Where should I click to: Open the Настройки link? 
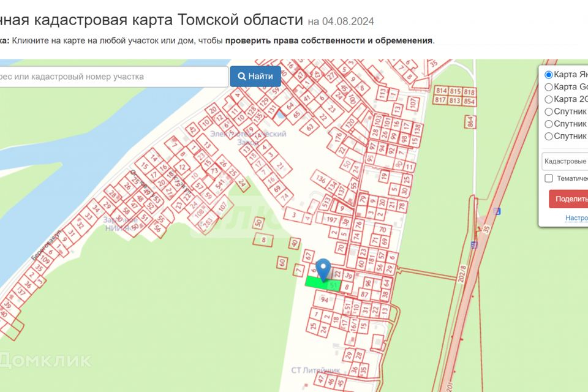pos(576,217)
